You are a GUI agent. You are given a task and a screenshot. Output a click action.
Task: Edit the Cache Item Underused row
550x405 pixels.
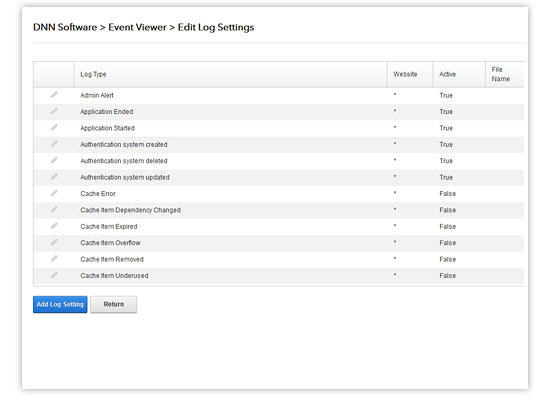[54, 275]
